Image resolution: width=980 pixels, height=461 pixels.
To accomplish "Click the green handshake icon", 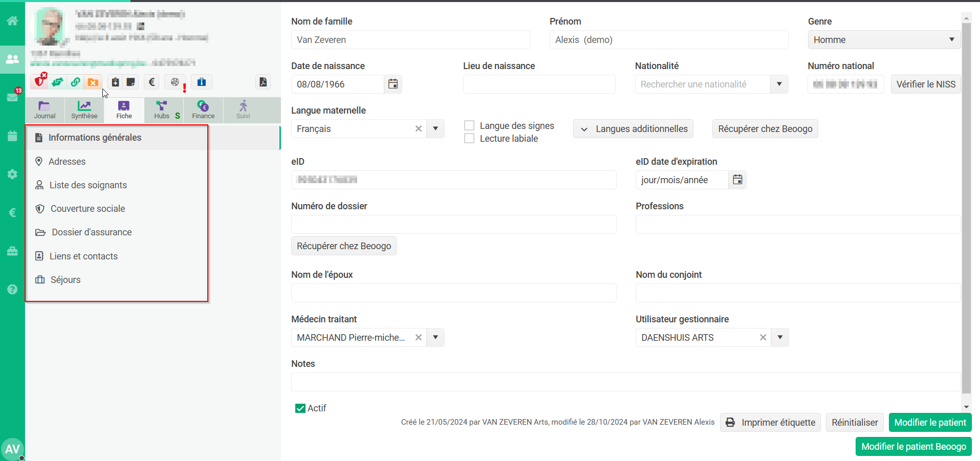I will click(57, 82).
